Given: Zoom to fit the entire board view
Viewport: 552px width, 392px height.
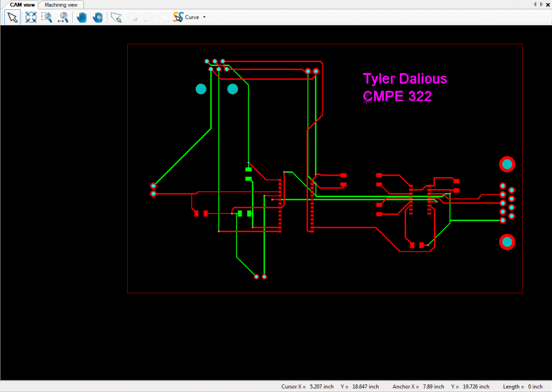Looking at the screenshot, I should click(31, 17).
